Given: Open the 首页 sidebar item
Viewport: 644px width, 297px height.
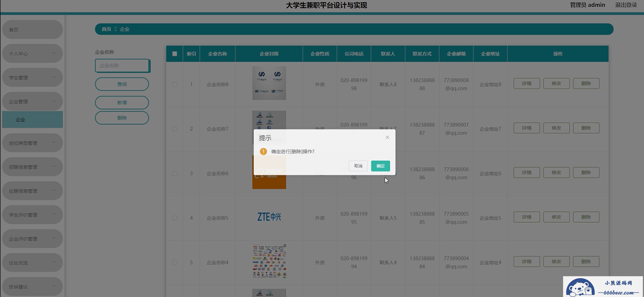Looking at the screenshot, I should (x=33, y=30).
